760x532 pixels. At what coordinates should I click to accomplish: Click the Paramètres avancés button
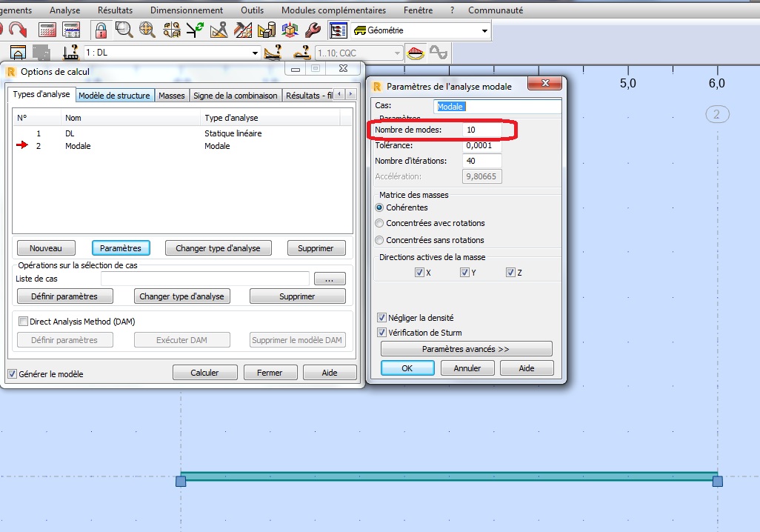pos(467,348)
